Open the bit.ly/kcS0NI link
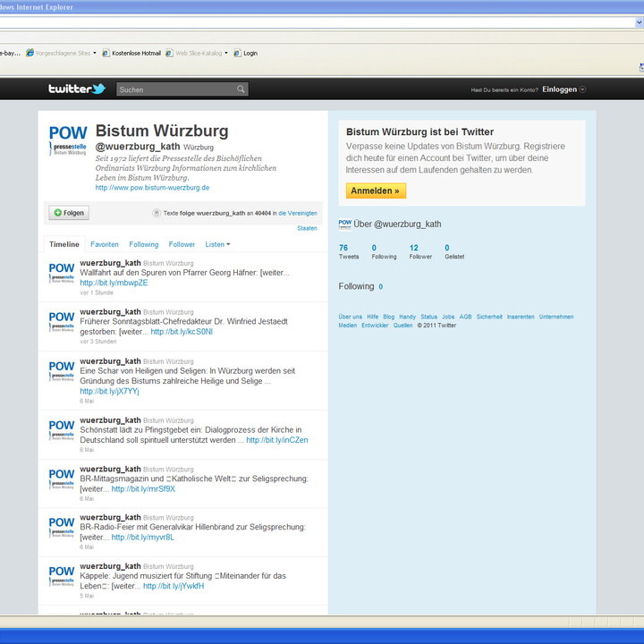This screenshot has width=644, height=644. [x=182, y=332]
